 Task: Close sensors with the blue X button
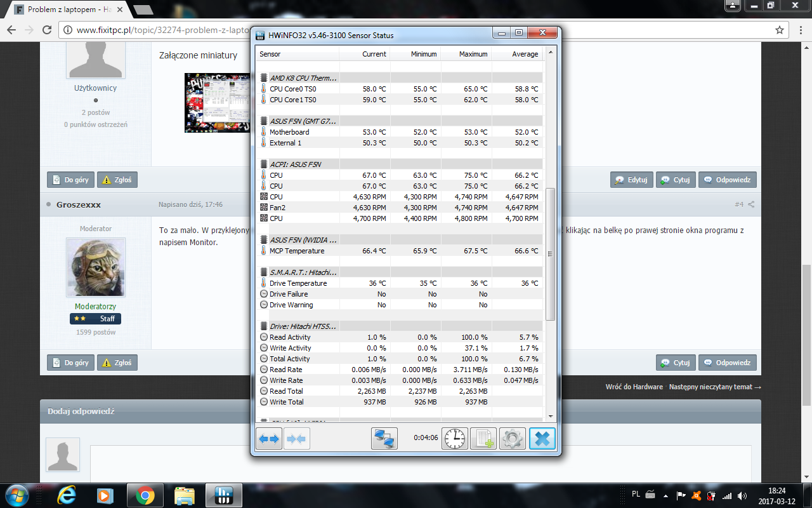pos(542,439)
